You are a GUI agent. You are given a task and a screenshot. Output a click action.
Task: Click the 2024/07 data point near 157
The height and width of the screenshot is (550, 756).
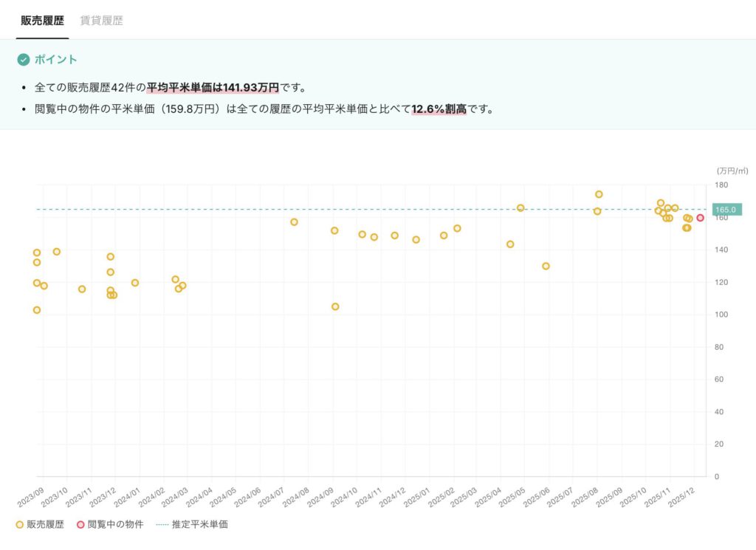[294, 221]
